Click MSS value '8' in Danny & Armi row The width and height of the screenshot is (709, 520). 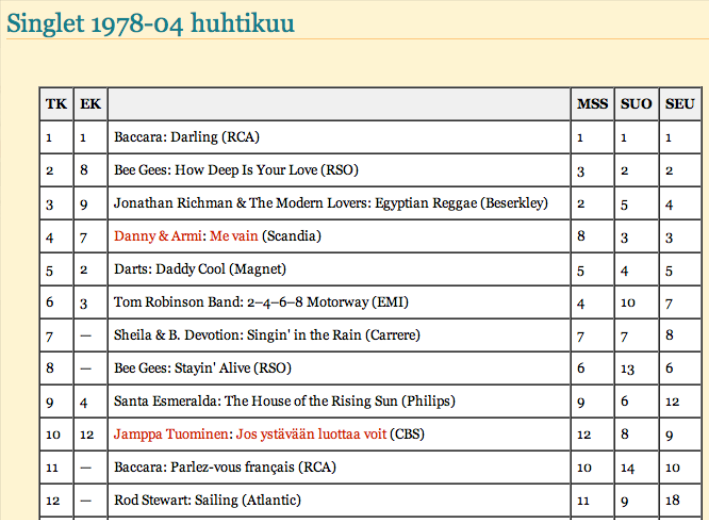pos(581,236)
